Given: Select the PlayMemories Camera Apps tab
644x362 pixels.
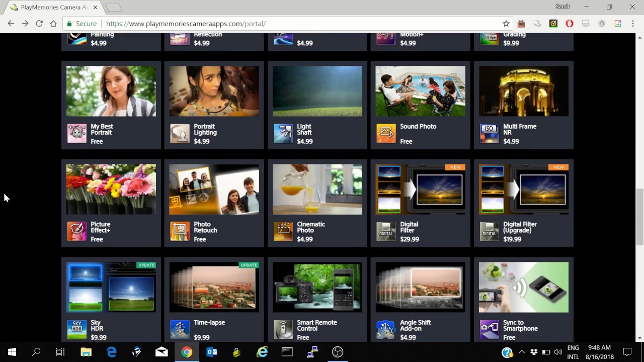Looking at the screenshot, I should pos(54,8).
